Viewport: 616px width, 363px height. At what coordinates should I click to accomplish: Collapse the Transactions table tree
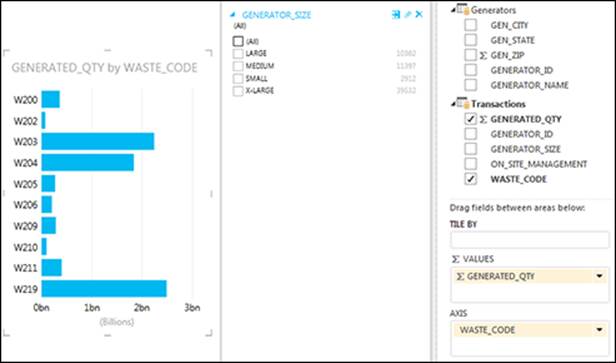point(453,104)
